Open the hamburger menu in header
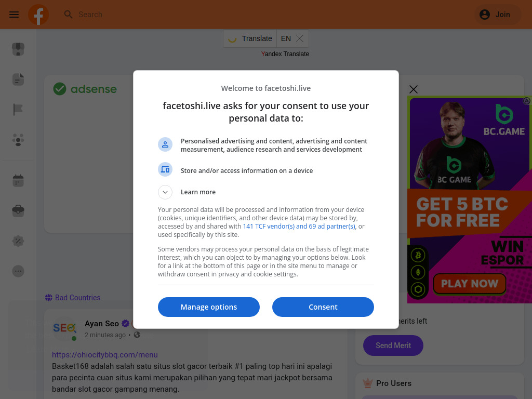Image resolution: width=532 pixels, height=399 pixels. [x=14, y=15]
